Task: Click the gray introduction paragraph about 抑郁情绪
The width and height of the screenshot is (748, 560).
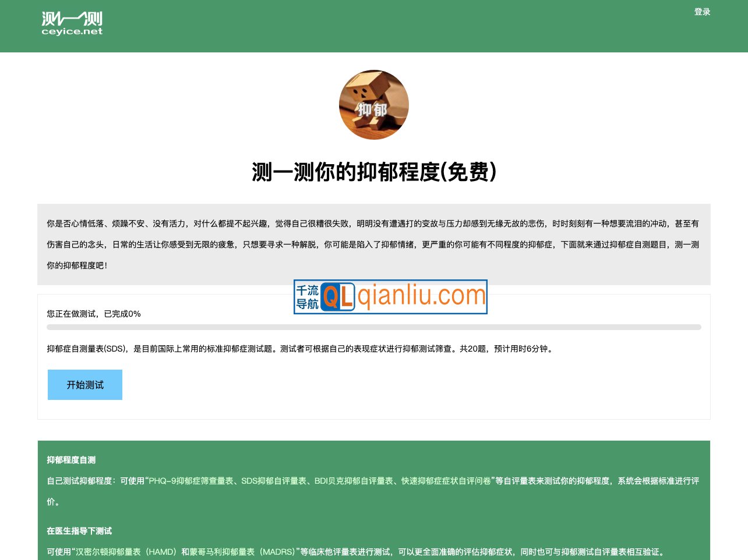Action: click(x=373, y=244)
